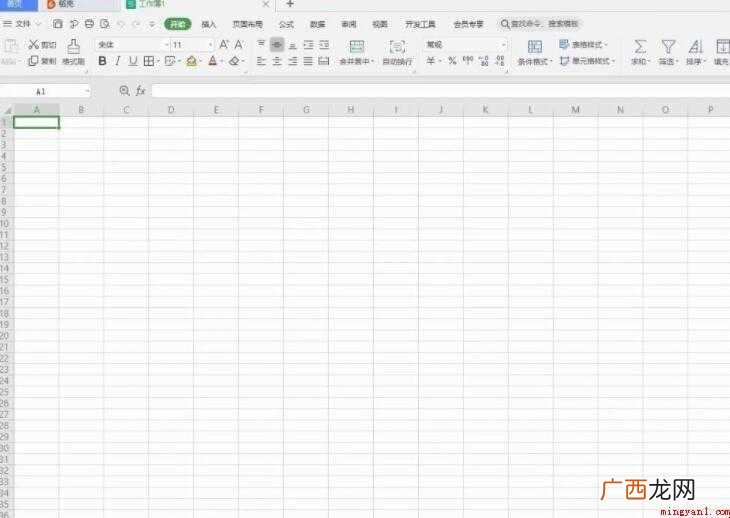This screenshot has width=730, height=518.
Task: Open the Formulas ribbon tab
Action: click(286, 24)
